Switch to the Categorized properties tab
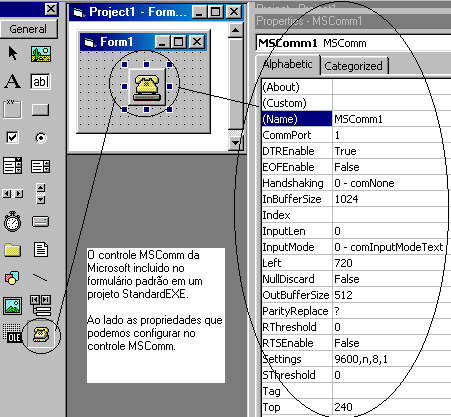Image resolution: width=451 pixels, height=417 pixels. 354,66
